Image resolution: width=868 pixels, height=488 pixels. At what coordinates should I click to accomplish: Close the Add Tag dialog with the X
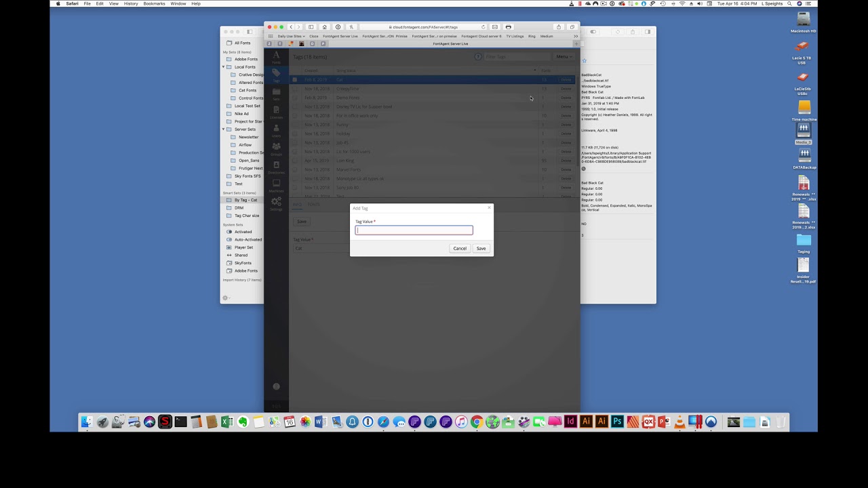click(489, 208)
